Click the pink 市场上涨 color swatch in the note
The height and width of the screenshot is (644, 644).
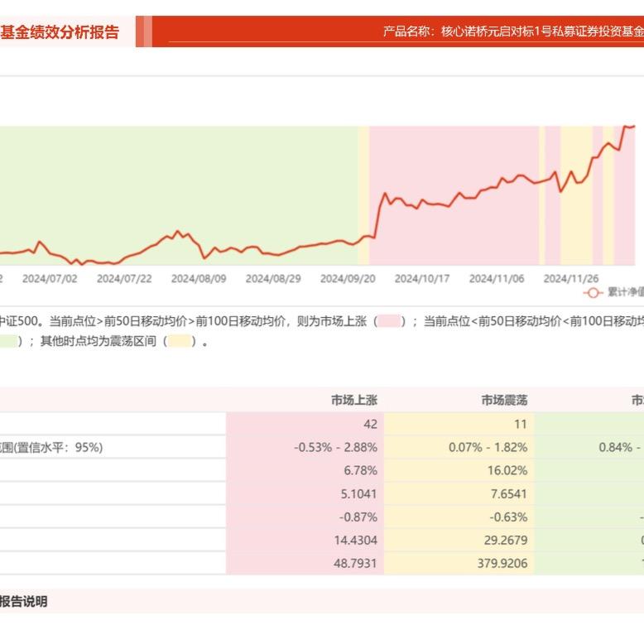392,322
